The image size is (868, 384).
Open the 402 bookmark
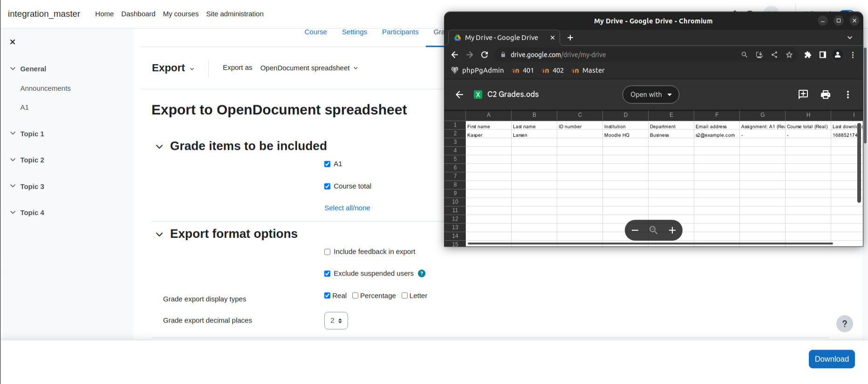click(x=553, y=70)
